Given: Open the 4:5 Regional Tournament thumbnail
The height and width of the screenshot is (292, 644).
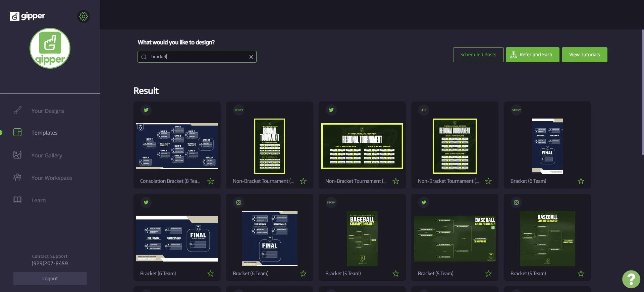Looking at the screenshot, I should click(455, 146).
